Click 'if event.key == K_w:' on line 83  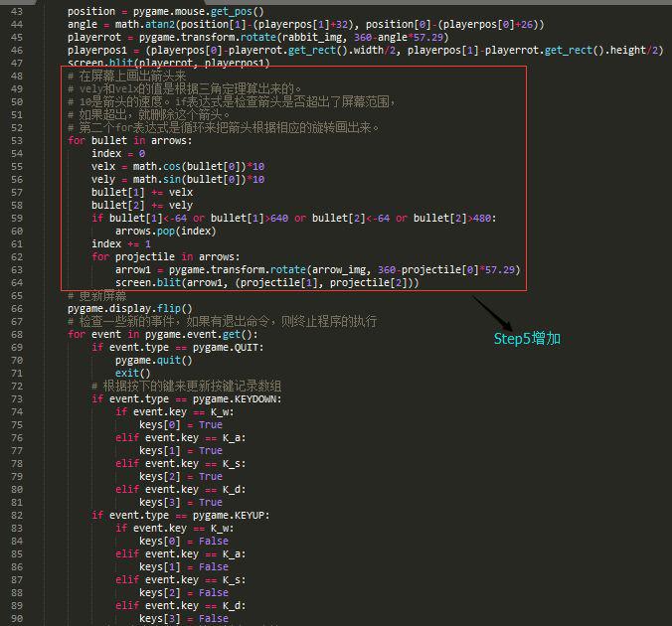point(174,528)
